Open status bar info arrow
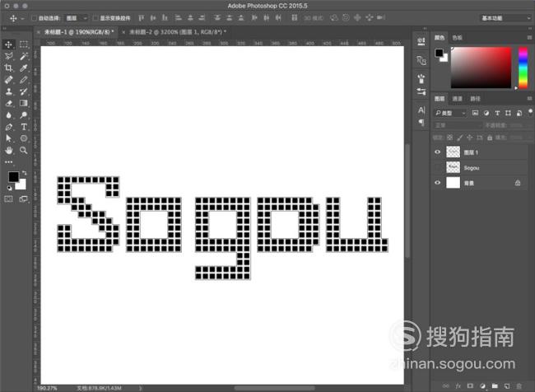The width and height of the screenshot is (535, 392). pos(140,388)
